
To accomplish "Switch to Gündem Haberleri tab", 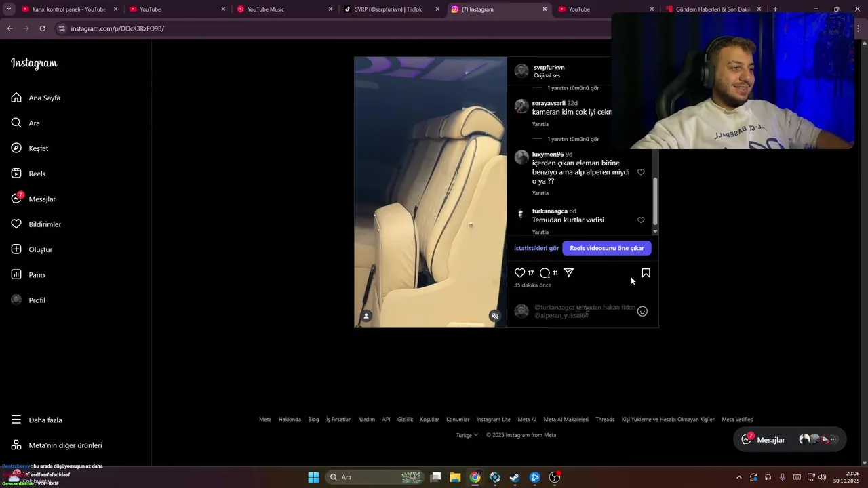I will point(712,9).
